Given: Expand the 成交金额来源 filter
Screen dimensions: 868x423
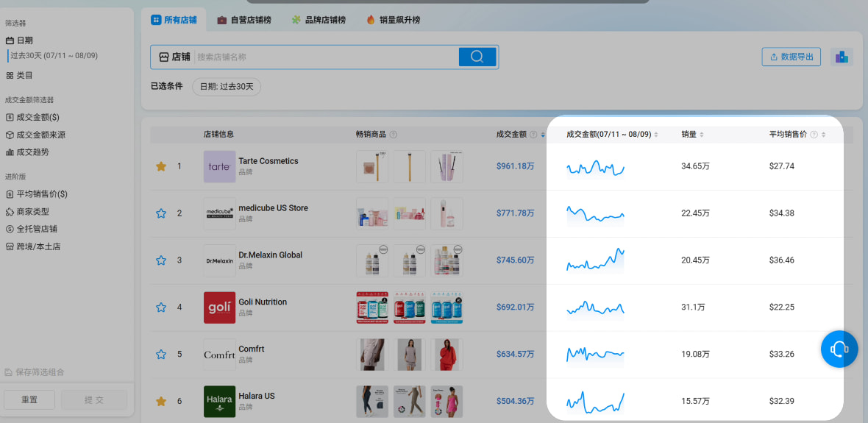Looking at the screenshot, I should pos(36,135).
